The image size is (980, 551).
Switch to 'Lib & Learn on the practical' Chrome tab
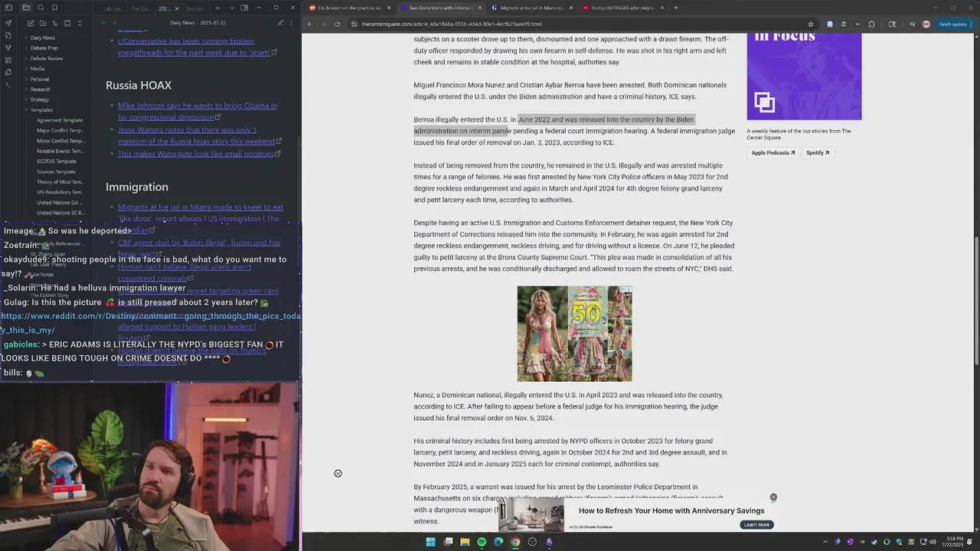click(x=349, y=8)
